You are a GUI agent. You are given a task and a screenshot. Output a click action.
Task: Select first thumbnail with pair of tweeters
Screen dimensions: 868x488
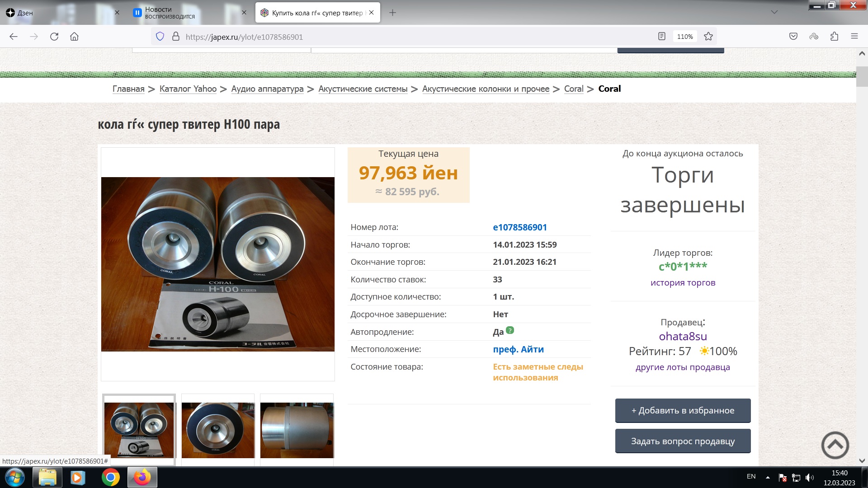point(139,430)
